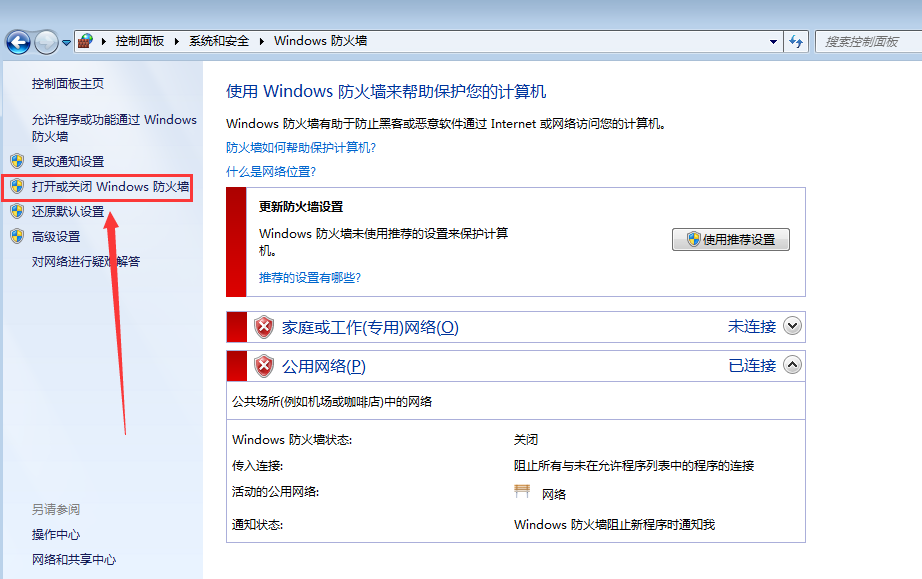Click 公用网络(P) heading
Image resolution: width=922 pixels, height=579 pixels.
(323, 366)
